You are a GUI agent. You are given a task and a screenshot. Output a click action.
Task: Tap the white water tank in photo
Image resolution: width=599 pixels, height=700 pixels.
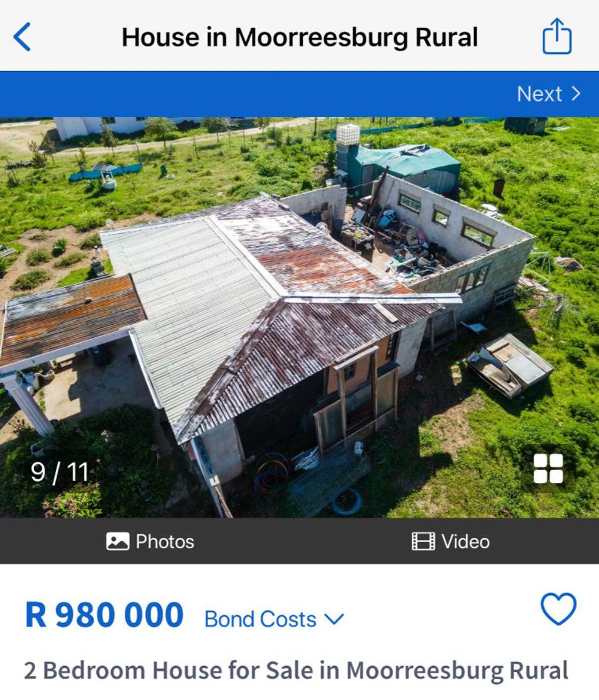click(x=348, y=135)
